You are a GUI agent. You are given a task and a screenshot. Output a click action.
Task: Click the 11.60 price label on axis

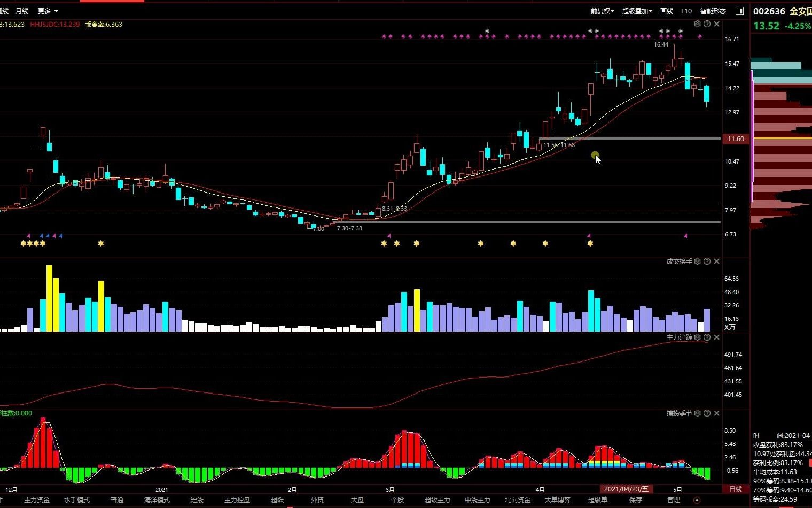736,139
